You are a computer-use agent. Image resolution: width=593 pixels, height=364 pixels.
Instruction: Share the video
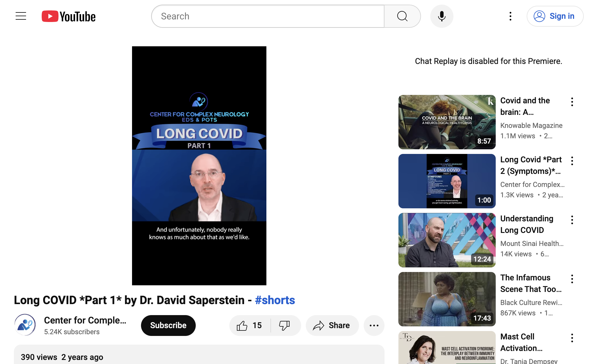[x=332, y=326]
